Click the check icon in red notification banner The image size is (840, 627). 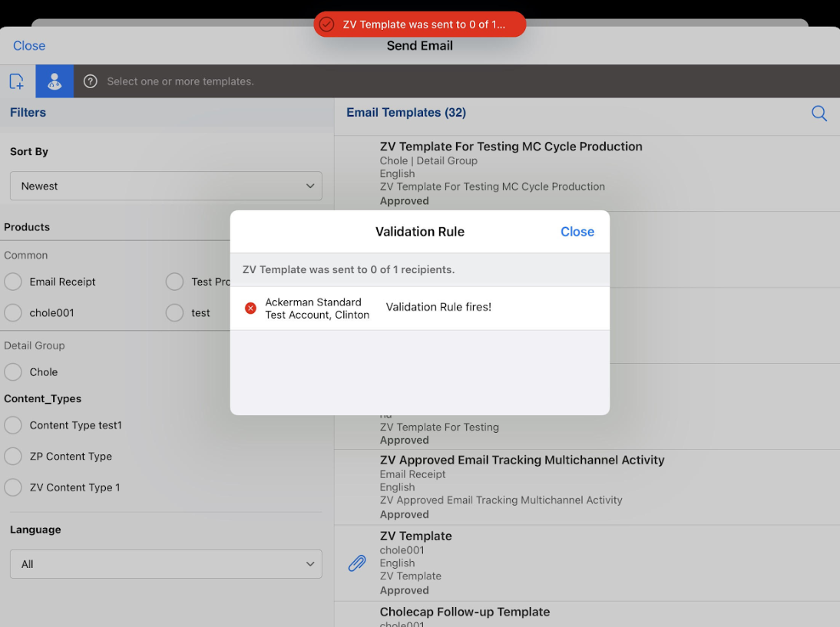pos(327,25)
